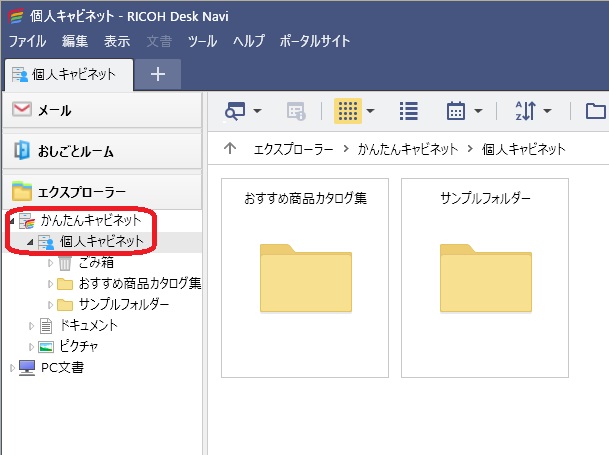This screenshot has width=609, height=455.
Task: Switch to list view icon
Action: 409,111
